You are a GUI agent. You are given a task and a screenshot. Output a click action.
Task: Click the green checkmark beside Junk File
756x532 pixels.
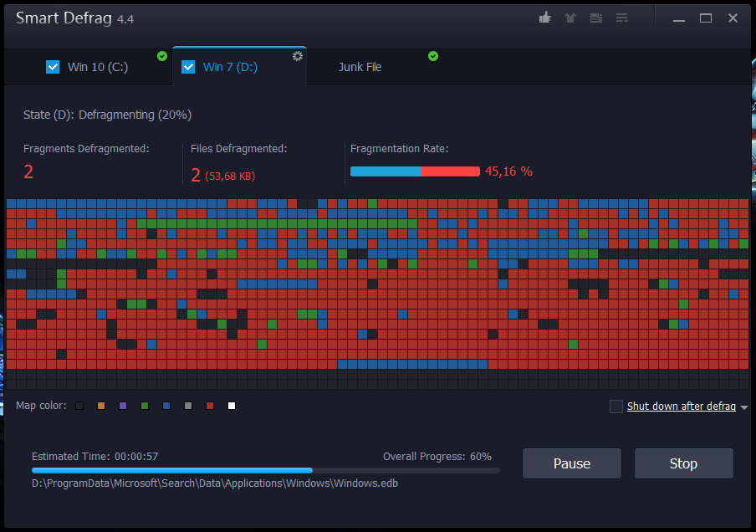[x=433, y=56]
